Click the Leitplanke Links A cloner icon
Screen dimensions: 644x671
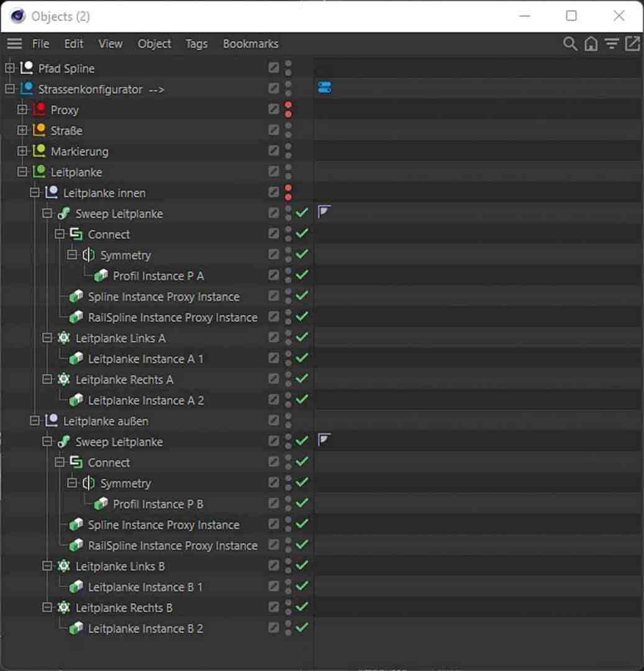click(63, 337)
